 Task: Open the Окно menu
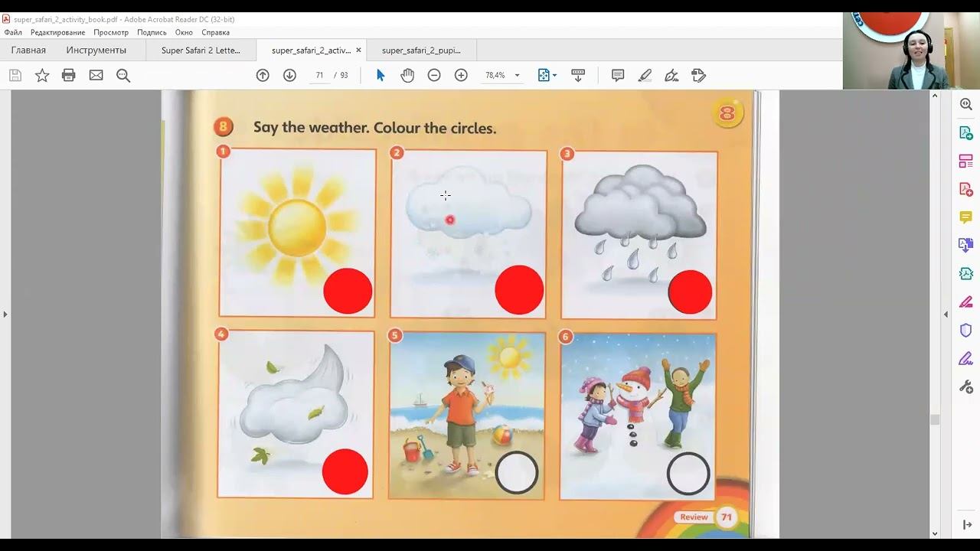point(184,32)
